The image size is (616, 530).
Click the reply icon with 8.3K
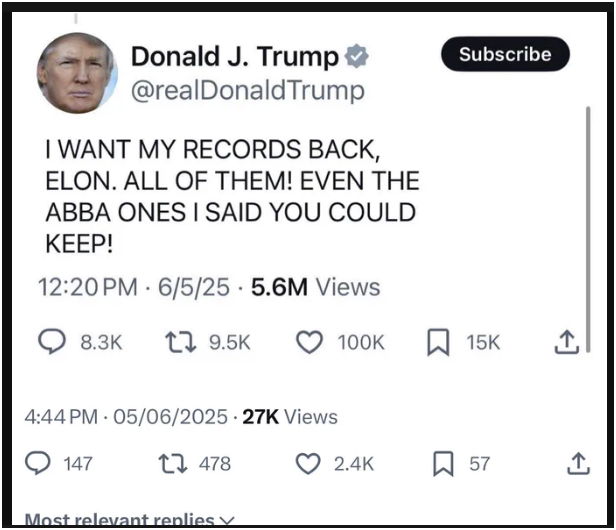click(52, 341)
